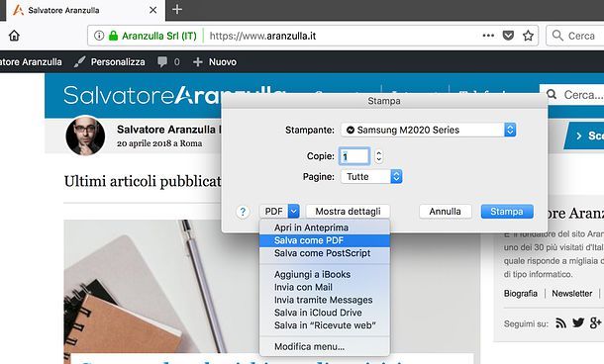Open the page actions three-dots menu
The width and height of the screenshot is (604, 364).
[488, 36]
